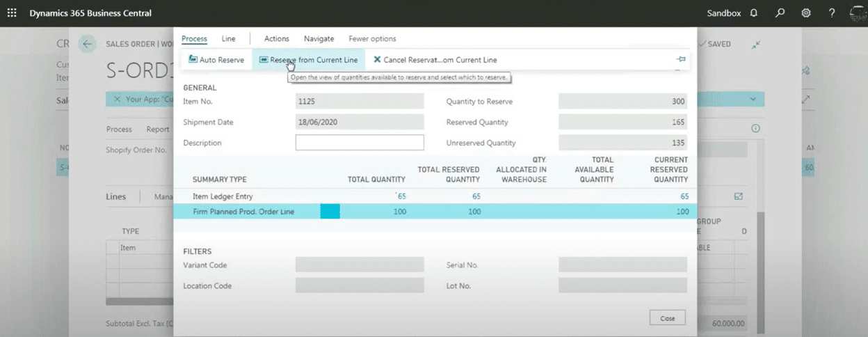Click the Unreserved Quantity field 135

(x=622, y=143)
